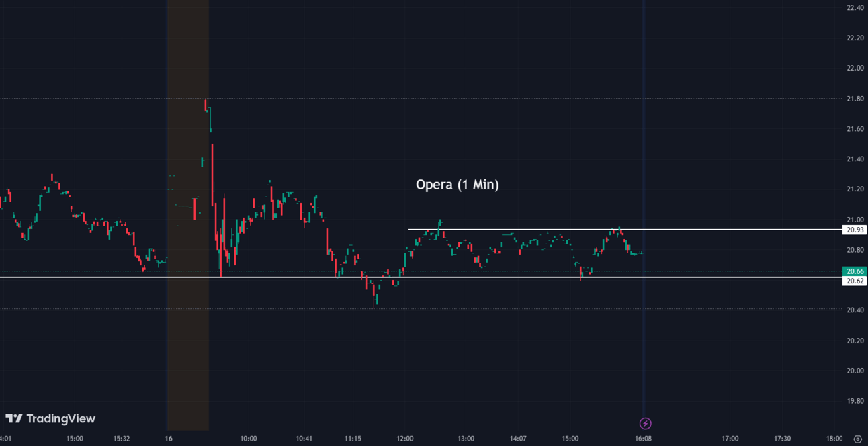Click the 21.00 price axis label

tap(855, 220)
